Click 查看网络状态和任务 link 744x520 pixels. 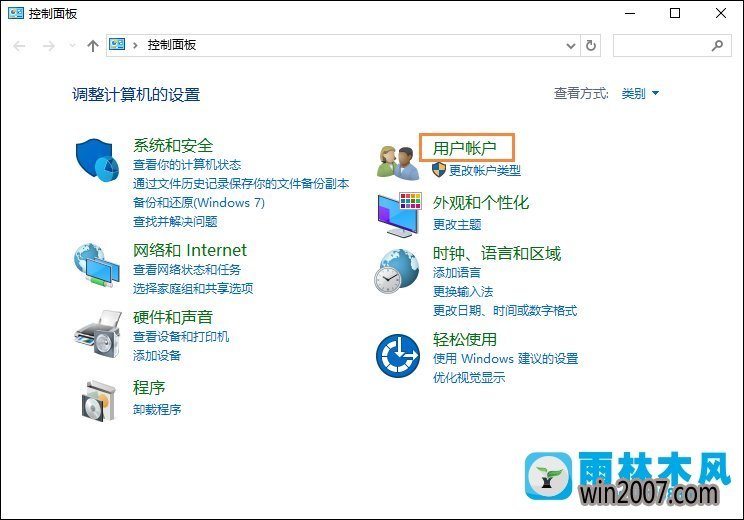[187, 269]
